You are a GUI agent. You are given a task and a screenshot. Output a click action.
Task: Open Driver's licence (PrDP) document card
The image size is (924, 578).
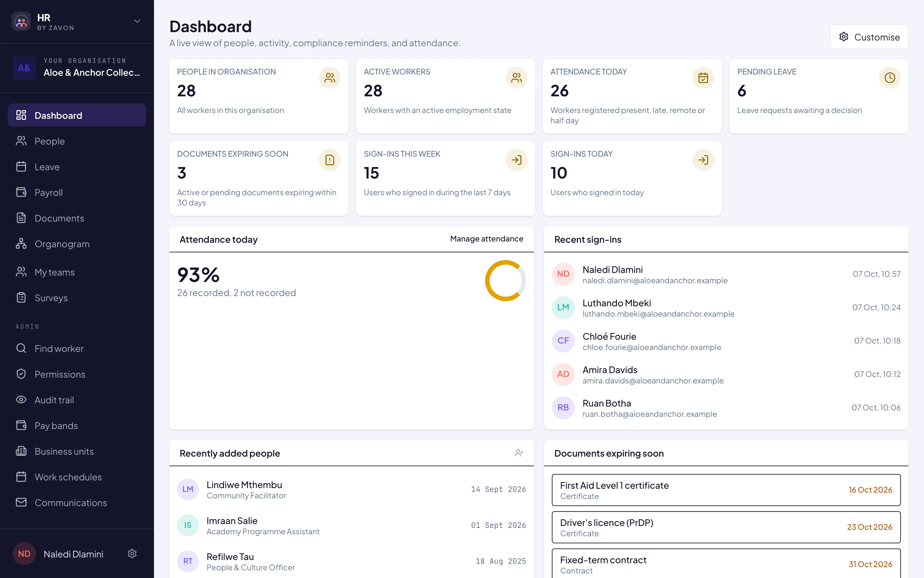click(x=726, y=527)
